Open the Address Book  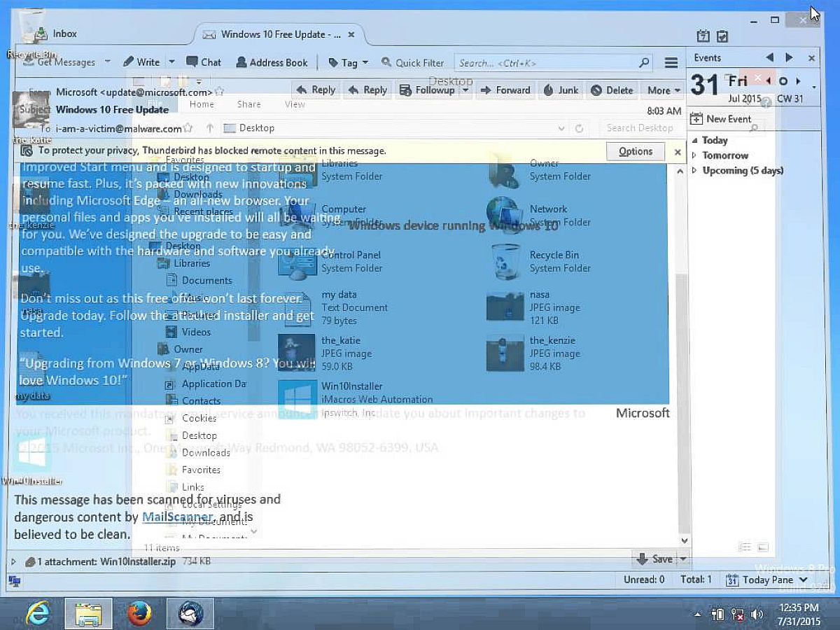(x=272, y=62)
